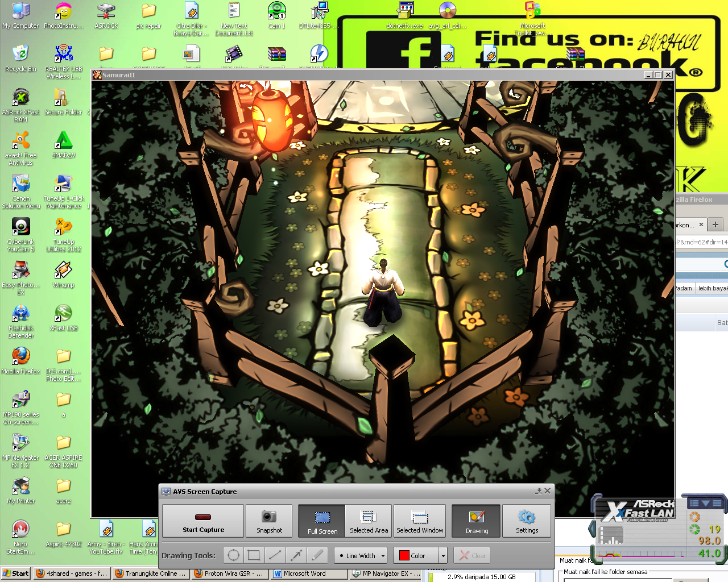The height and width of the screenshot is (582, 728).
Task: Switch to Microsoft Word taskbar item
Action: pos(309,573)
